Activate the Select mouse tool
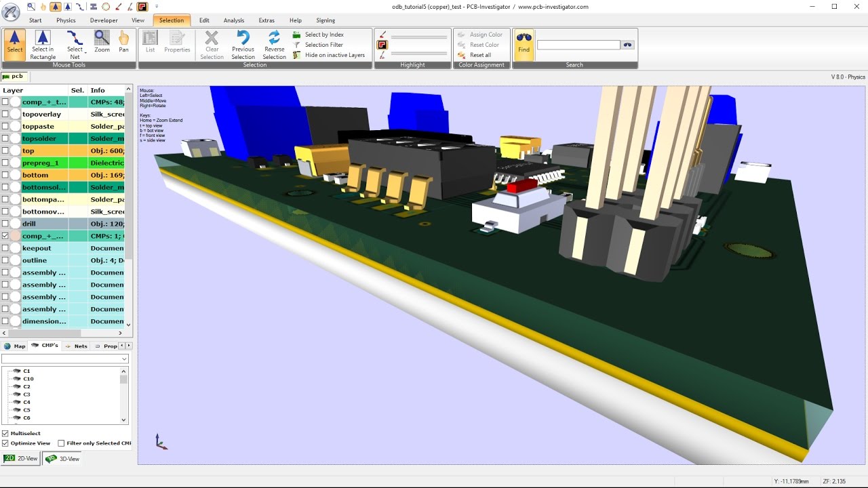Screen dimensions: 868x488 (x=15, y=45)
